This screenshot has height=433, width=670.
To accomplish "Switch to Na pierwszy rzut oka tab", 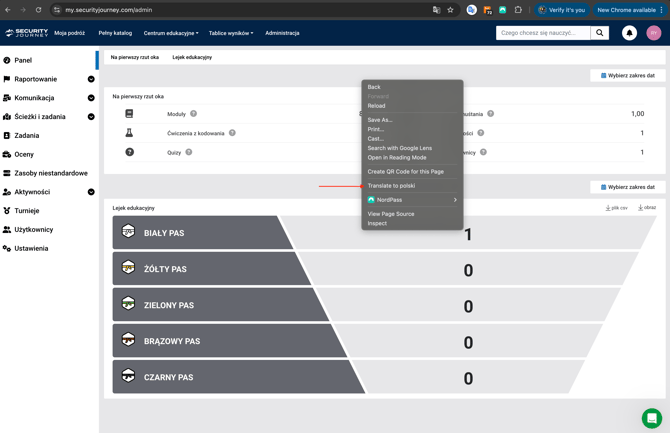I will pos(135,57).
